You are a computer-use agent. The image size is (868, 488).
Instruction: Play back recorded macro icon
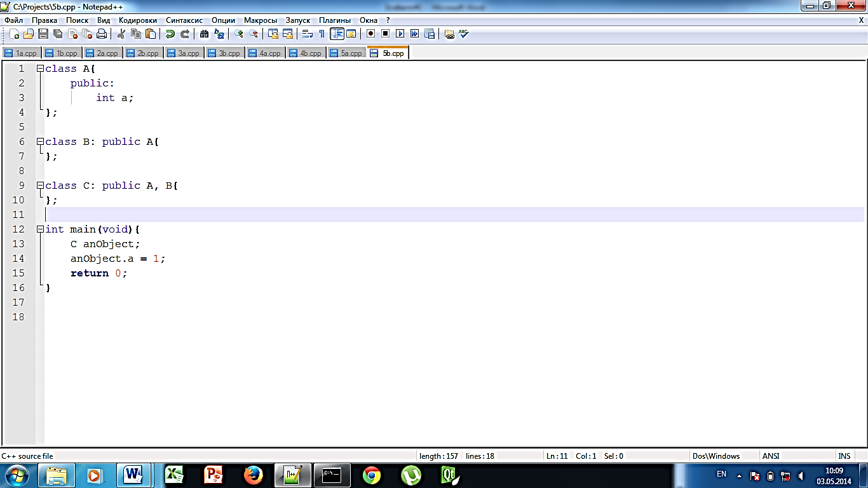click(400, 34)
